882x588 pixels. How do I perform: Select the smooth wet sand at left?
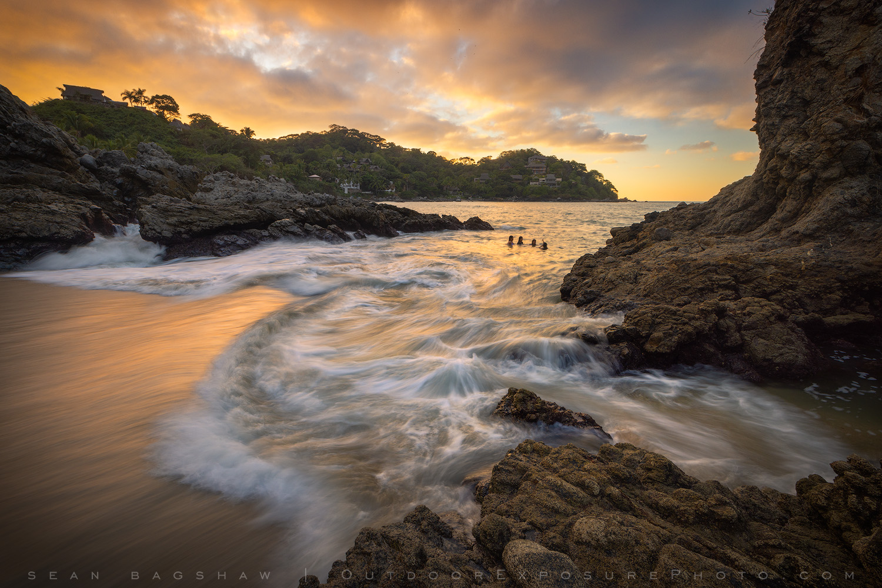(x=88, y=365)
